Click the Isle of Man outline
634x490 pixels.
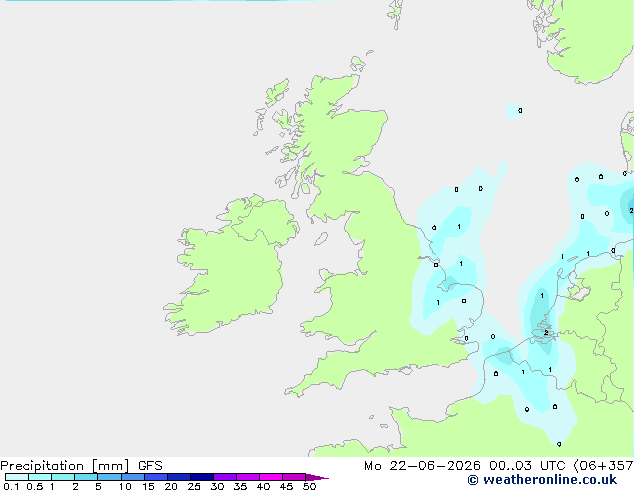click(321, 239)
